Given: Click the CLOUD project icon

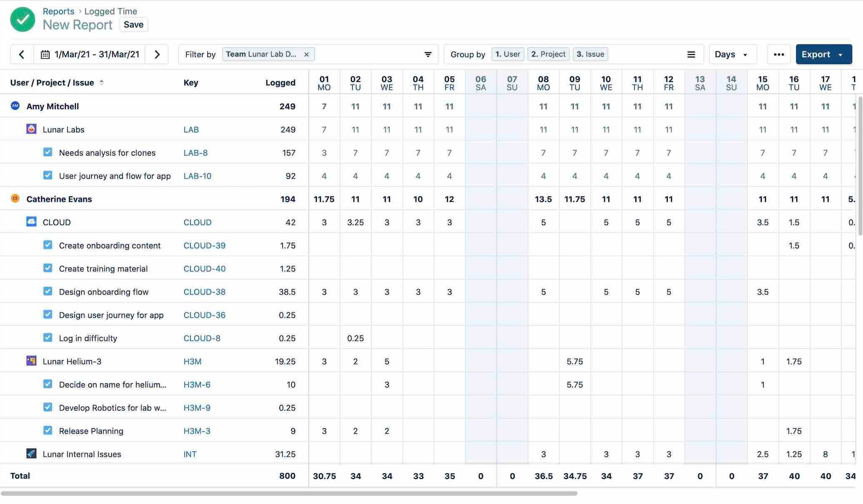Looking at the screenshot, I should (x=31, y=222).
